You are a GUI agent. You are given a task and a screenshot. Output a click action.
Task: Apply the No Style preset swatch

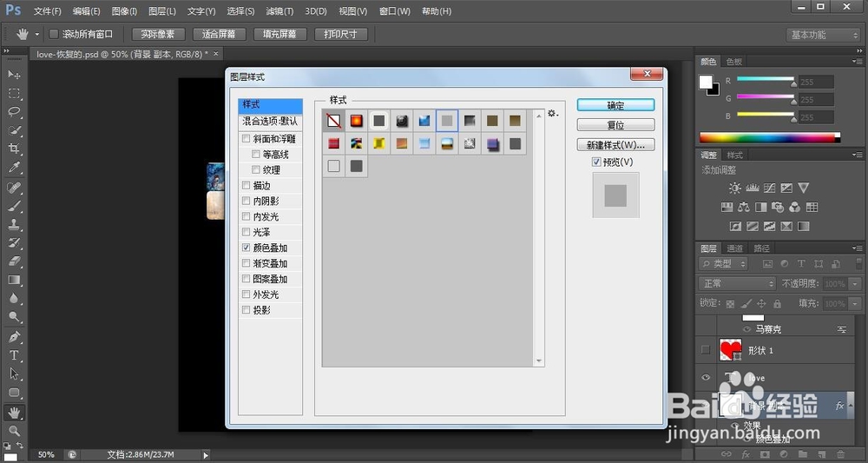(x=334, y=121)
